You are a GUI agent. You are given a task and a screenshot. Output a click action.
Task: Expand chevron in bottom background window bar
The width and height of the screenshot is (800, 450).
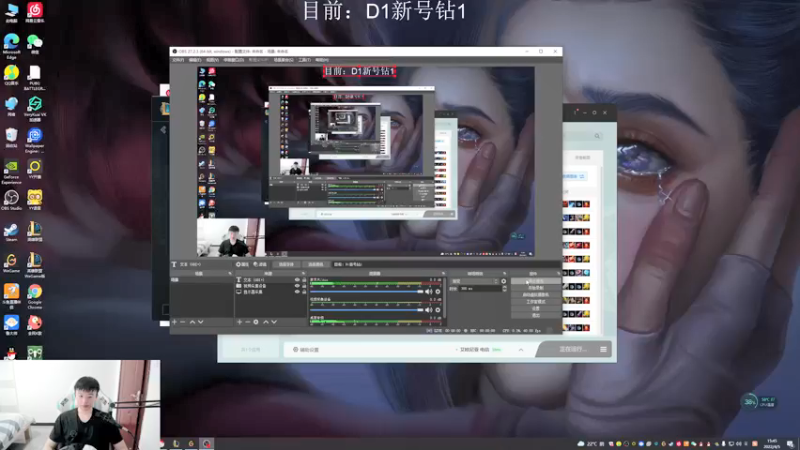tap(521, 349)
